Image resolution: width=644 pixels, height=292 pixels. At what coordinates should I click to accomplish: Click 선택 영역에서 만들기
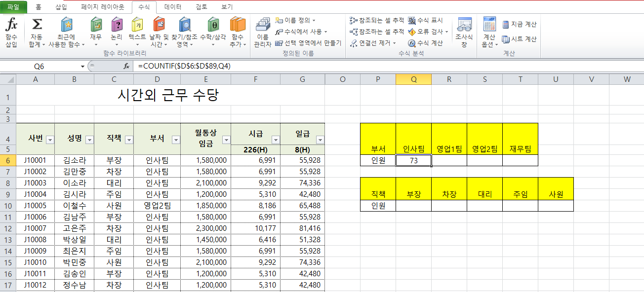[309, 43]
